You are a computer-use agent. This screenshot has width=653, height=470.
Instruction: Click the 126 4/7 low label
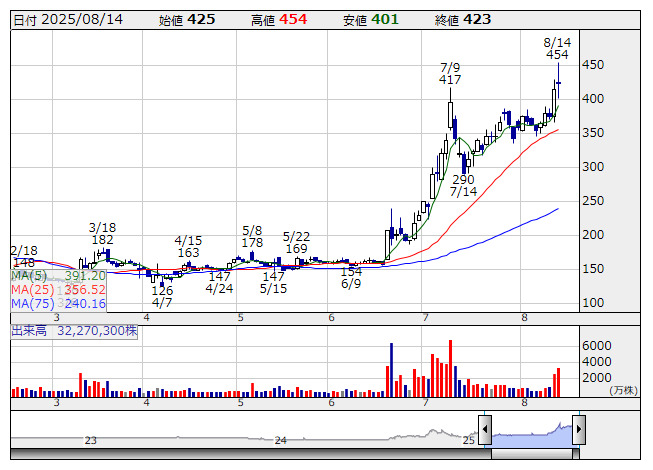click(x=162, y=296)
